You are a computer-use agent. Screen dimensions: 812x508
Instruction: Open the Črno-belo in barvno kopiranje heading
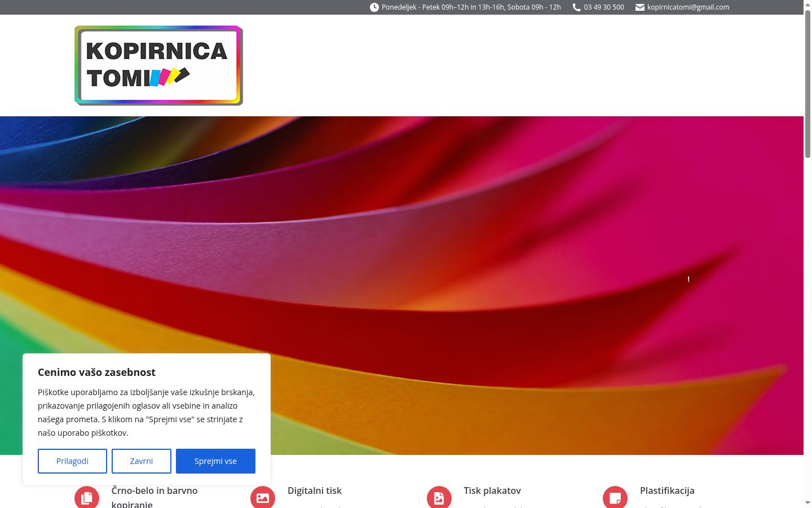[155, 497]
